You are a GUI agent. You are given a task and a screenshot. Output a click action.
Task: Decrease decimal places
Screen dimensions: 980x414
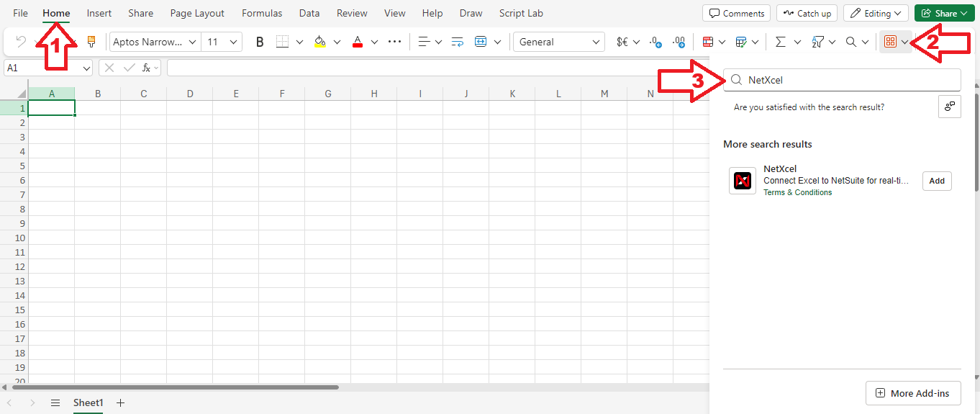(655, 42)
